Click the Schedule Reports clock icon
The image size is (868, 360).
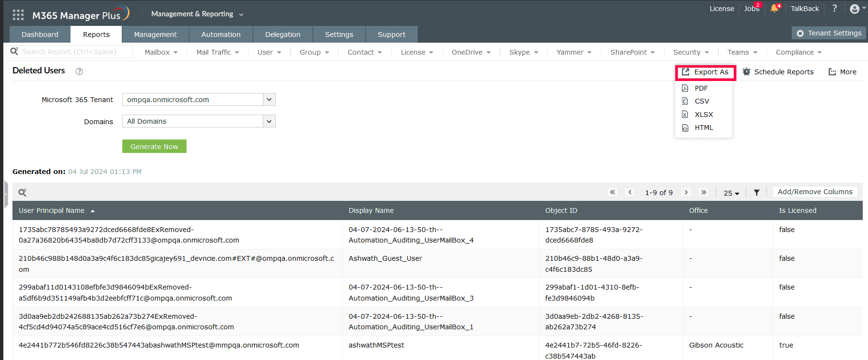[747, 72]
